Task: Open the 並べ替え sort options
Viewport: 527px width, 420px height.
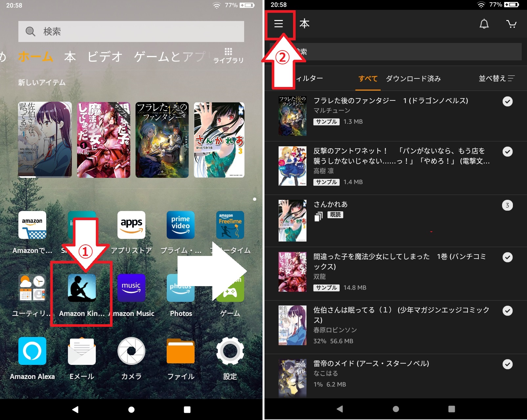Action: coord(496,79)
